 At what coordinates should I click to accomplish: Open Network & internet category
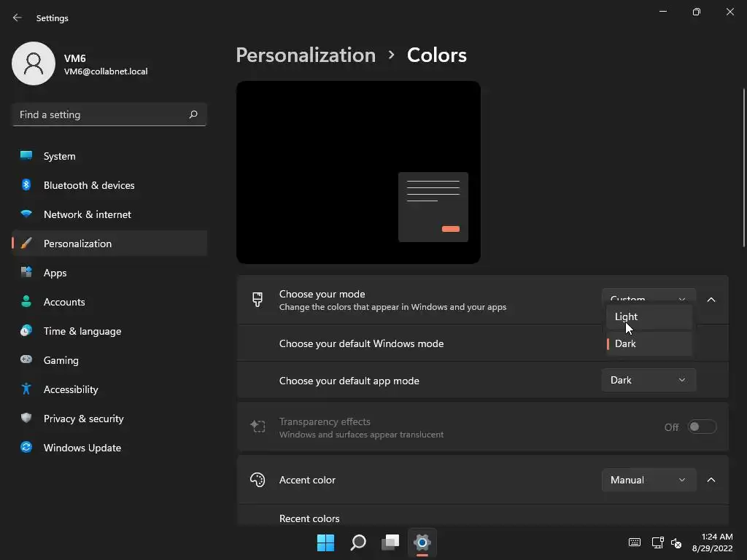pos(109,214)
